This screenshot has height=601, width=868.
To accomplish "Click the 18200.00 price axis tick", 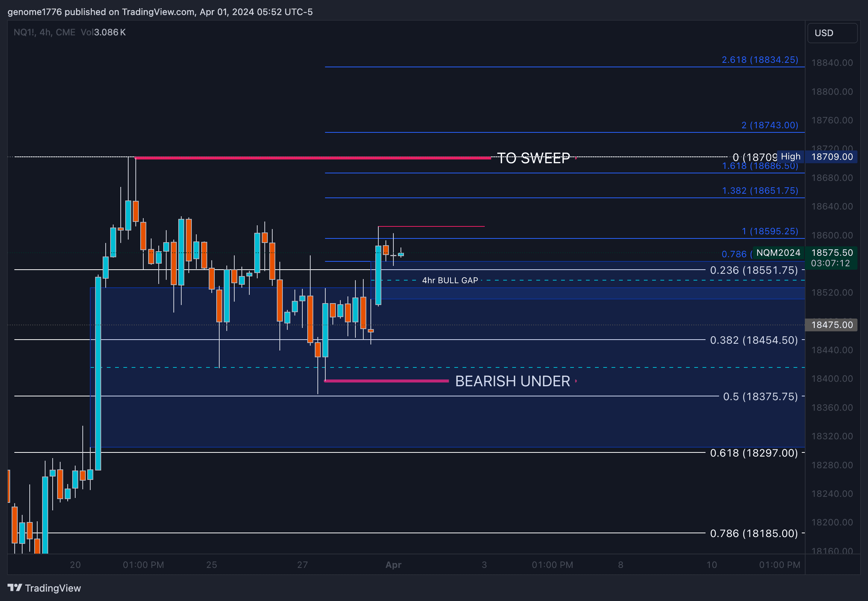I will point(832,523).
